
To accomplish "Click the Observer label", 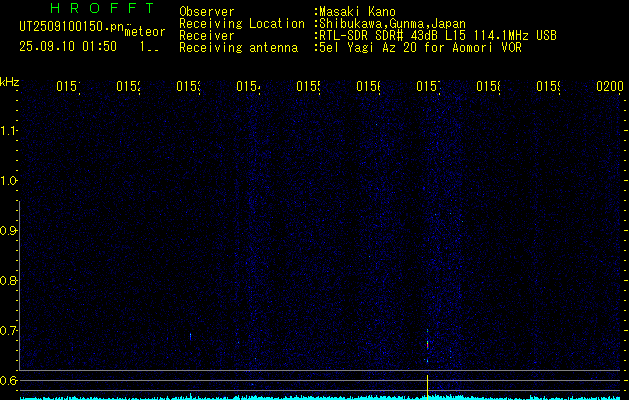I will [x=207, y=12].
